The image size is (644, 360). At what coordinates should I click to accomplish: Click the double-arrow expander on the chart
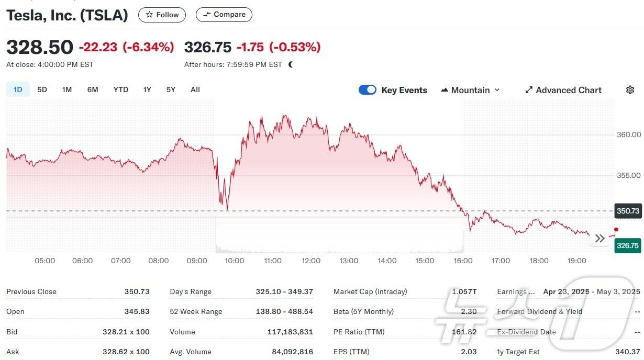click(x=599, y=238)
